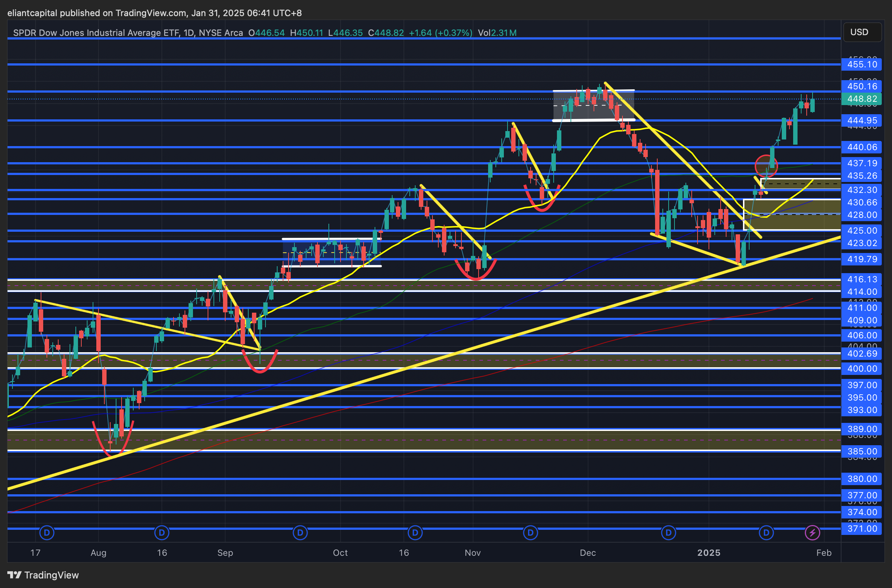Click the purple lightning event icon near Feb

click(x=813, y=532)
